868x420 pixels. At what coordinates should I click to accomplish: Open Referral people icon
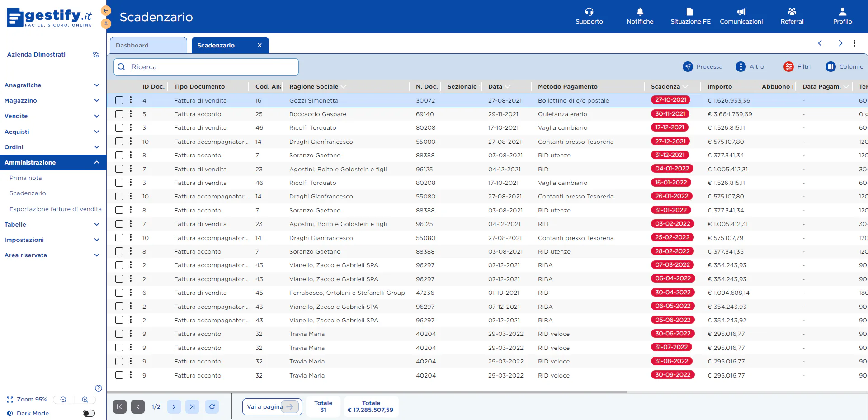pos(792,12)
